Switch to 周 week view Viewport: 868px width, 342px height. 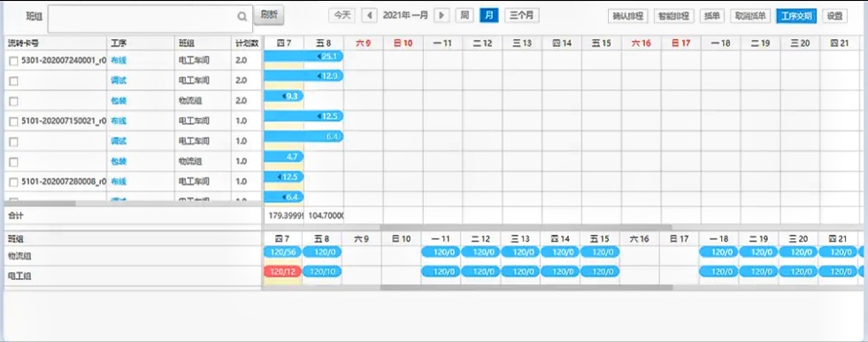pos(465,16)
